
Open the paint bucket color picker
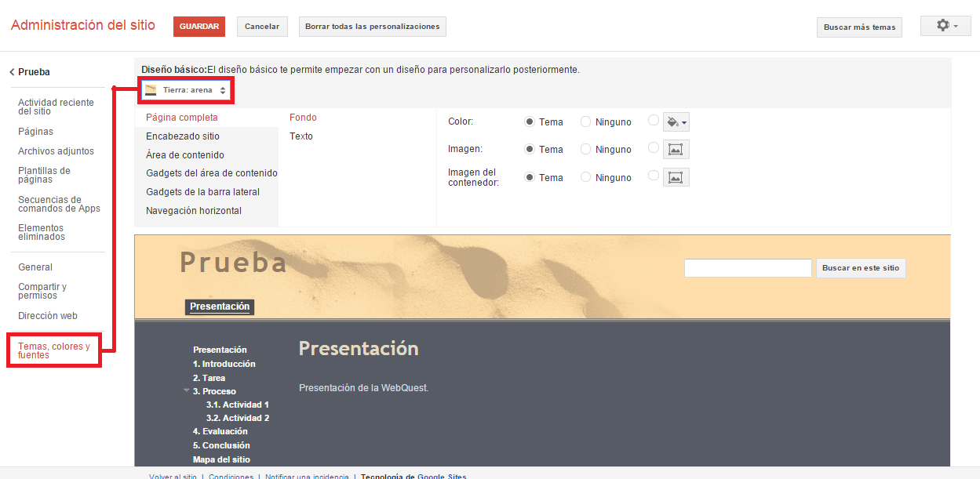tap(676, 122)
